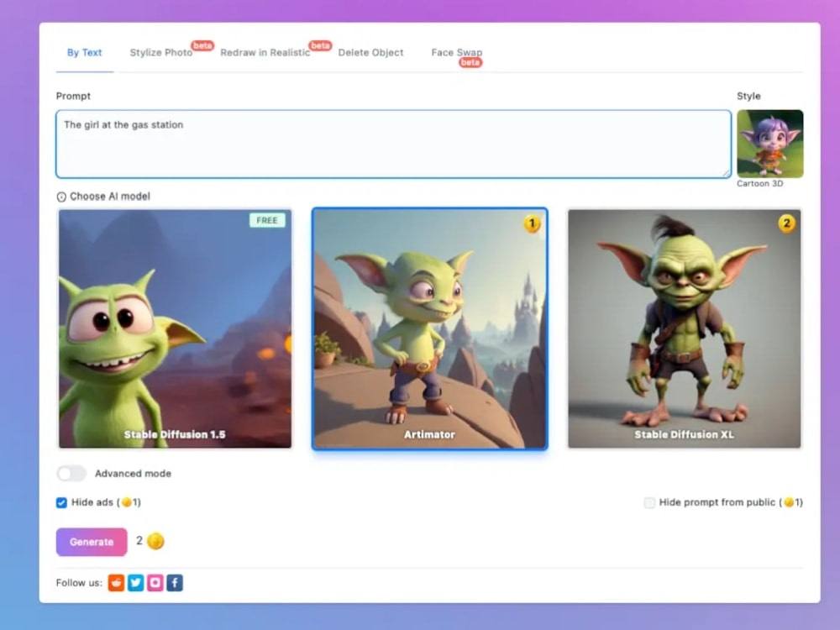Switch to the Stylize Photo tab

pyautogui.click(x=160, y=52)
